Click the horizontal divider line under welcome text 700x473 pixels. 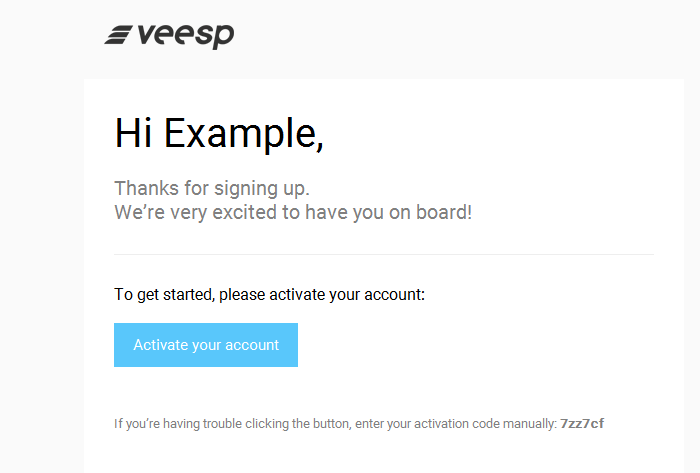pyautogui.click(x=384, y=254)
